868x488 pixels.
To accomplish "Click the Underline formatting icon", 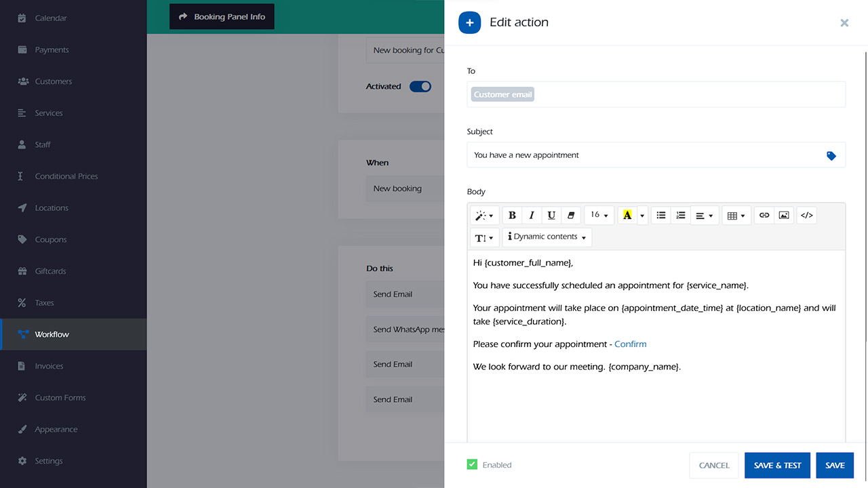I will click(551, 216).
